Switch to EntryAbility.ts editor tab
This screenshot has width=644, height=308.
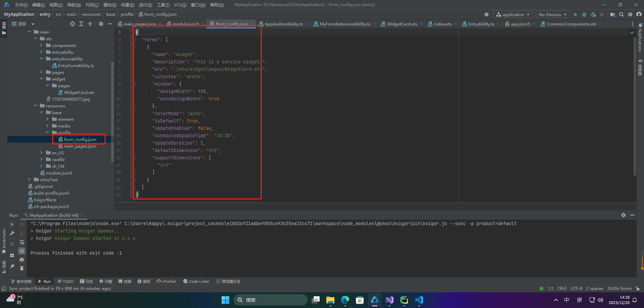[481, 24]
